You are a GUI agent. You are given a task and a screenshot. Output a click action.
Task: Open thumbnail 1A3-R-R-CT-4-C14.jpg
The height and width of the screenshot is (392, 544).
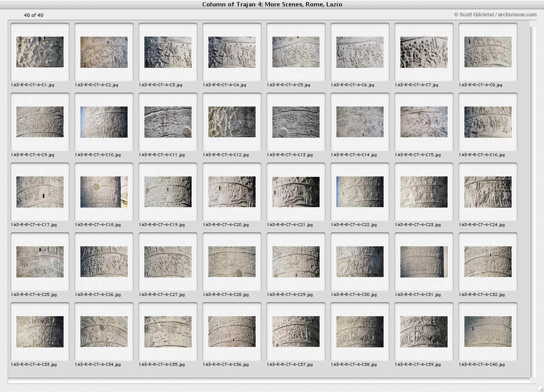tap(360, 122)
